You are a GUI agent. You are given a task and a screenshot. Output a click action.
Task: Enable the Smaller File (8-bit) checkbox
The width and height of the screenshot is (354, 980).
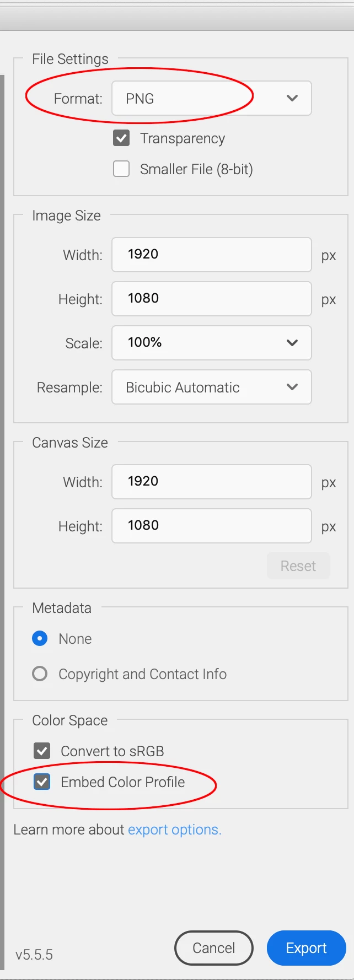(121, 169)
